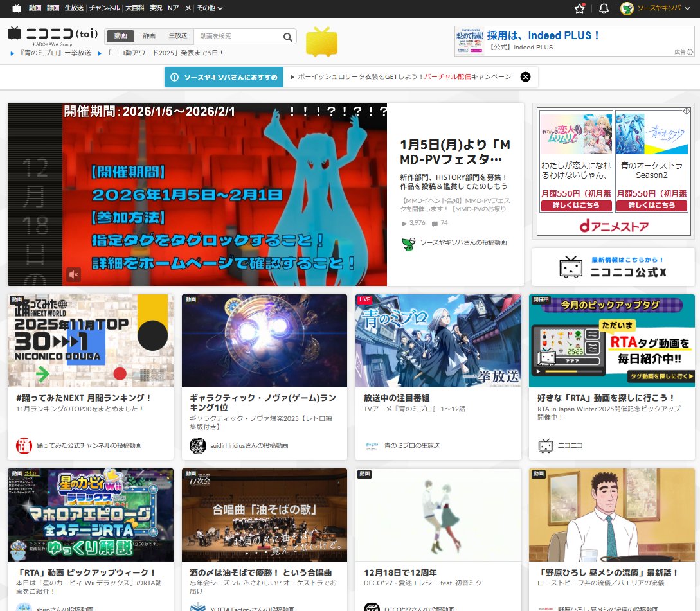The image size is (700, 611).
Task: Open チャンネル in the top navigation bar
Action: (x=105, y=8)
